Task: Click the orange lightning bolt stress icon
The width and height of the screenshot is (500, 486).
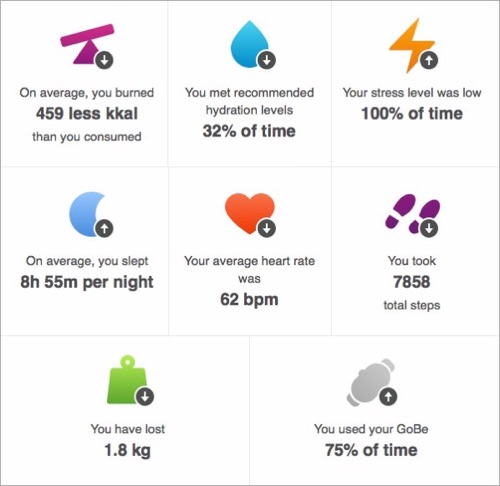Action: [x=412, y=45]
